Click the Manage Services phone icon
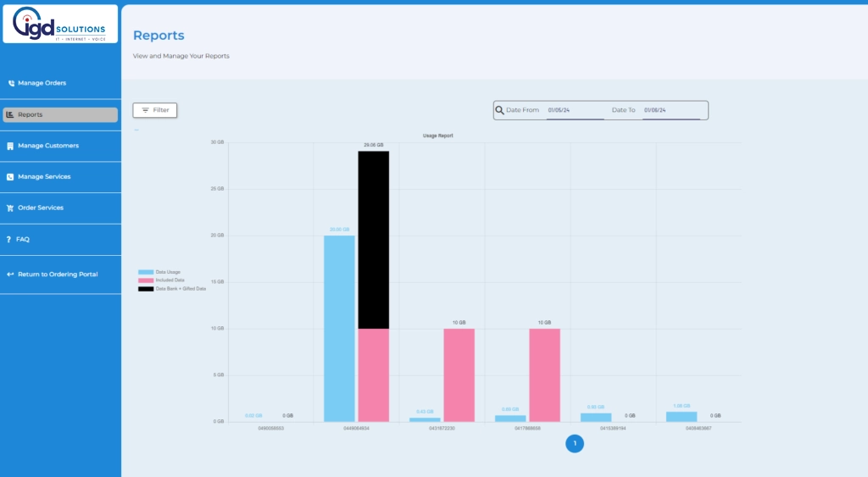This screenshot has width=868, height=477. 10,177
